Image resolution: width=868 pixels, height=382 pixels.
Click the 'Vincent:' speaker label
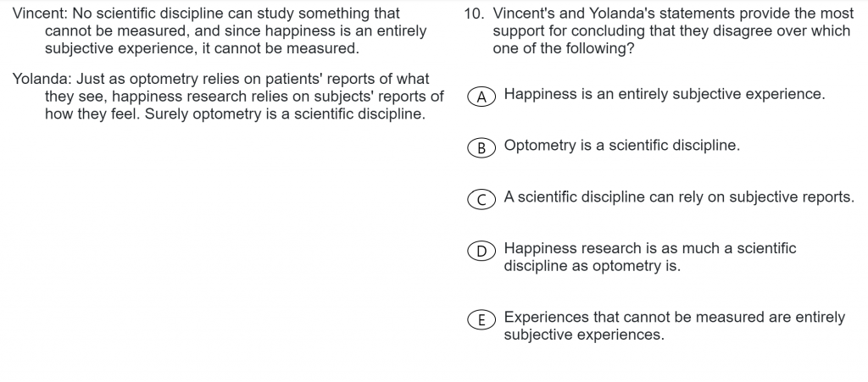tap(40, 14)
